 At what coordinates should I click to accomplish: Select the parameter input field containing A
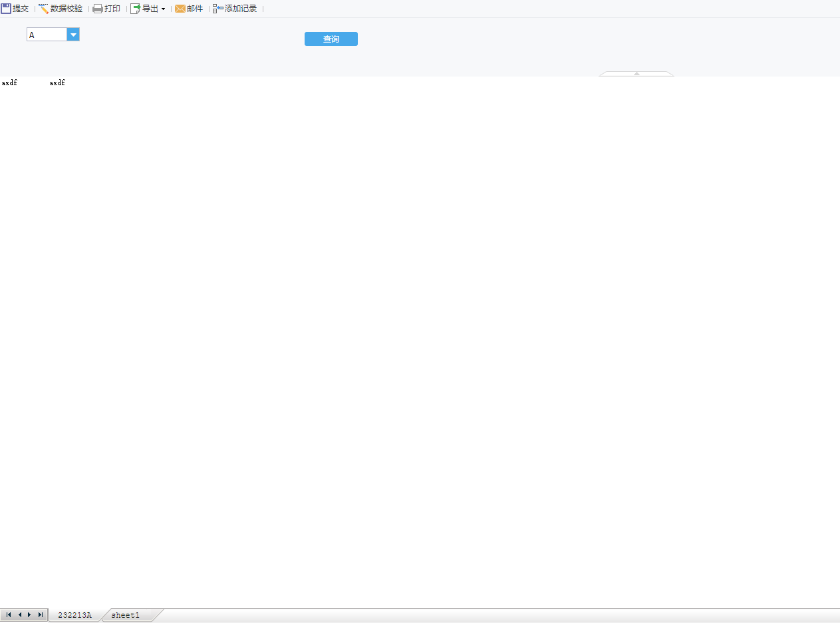pyautogui.click(x=47, y=34)
